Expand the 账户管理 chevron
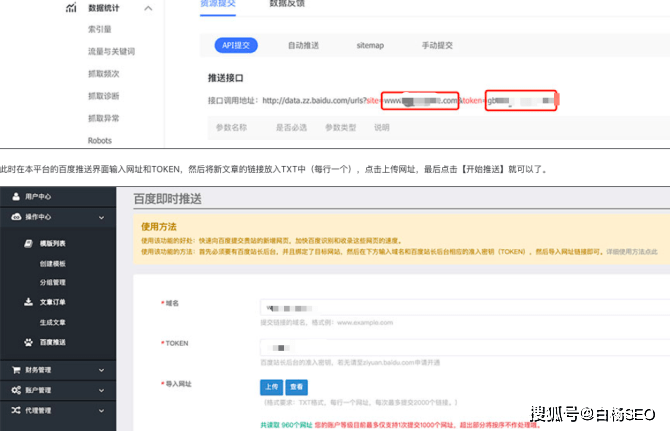This screenshot has height=431, width=670. click(101, 390)
